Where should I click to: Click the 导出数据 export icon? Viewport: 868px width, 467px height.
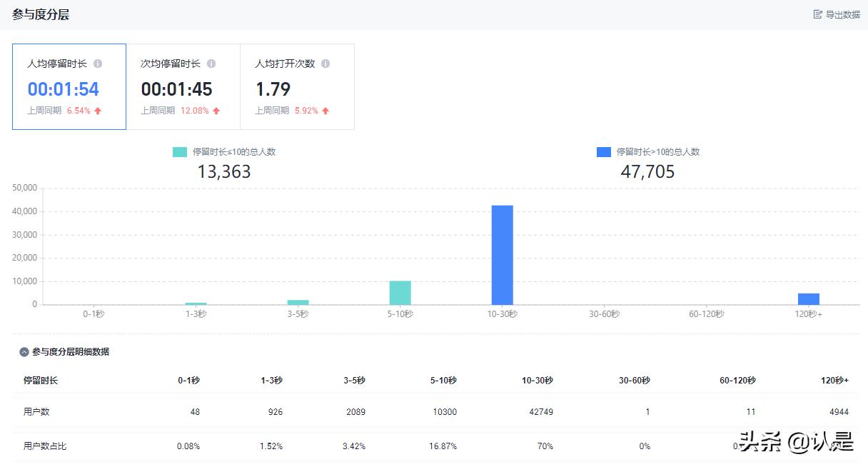[x=817, y=14]
